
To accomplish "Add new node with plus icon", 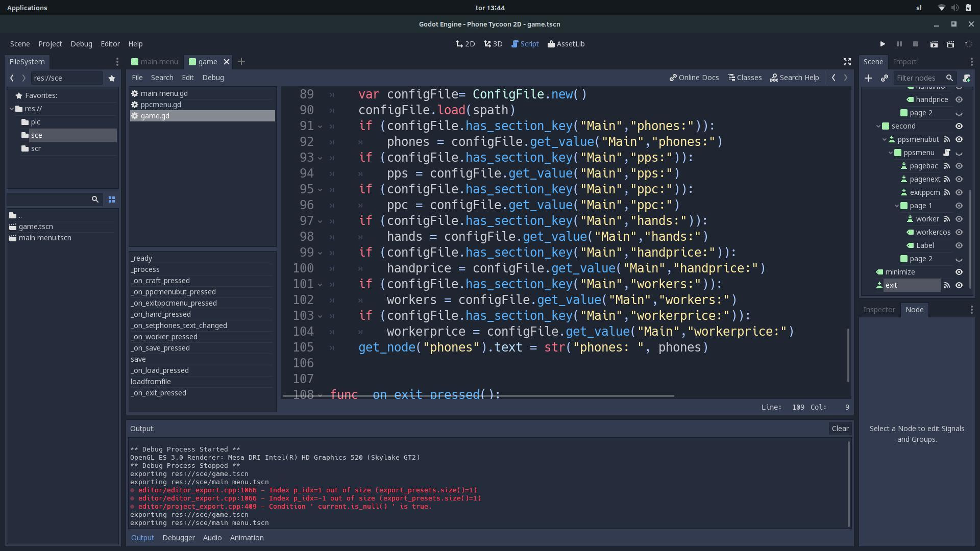I will [868, 78].
